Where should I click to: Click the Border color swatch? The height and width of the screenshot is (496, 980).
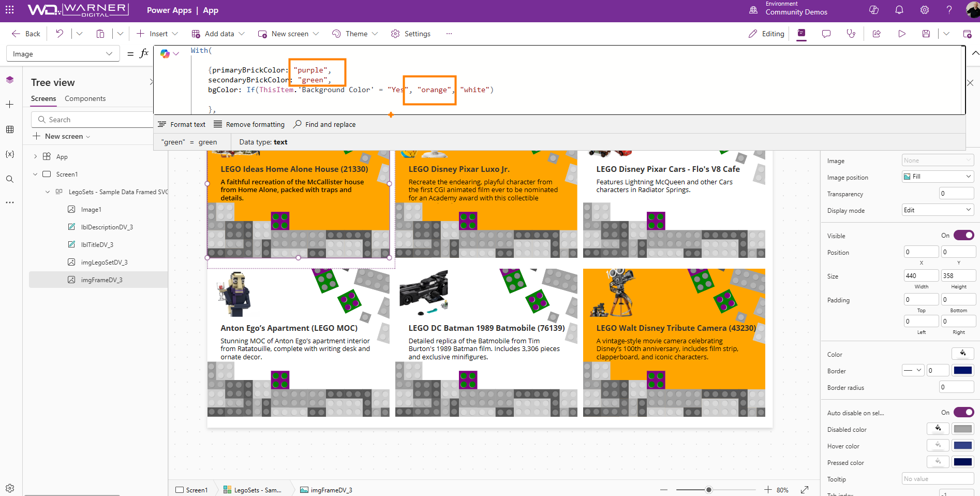pyautogui.click(x=963, y=370)
